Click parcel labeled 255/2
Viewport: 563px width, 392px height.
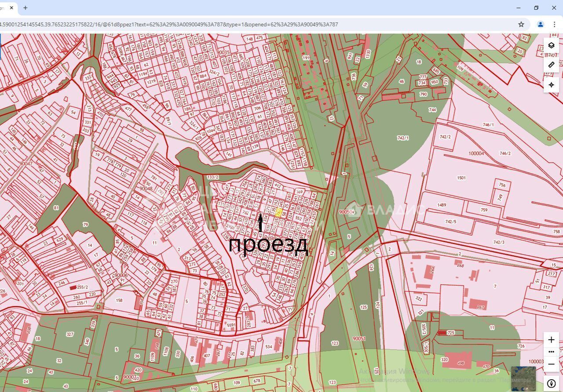click(x=83, y=287)
